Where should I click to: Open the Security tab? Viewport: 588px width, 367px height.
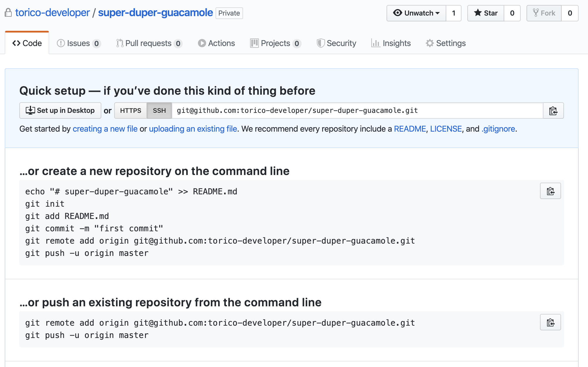click(336, 43)
